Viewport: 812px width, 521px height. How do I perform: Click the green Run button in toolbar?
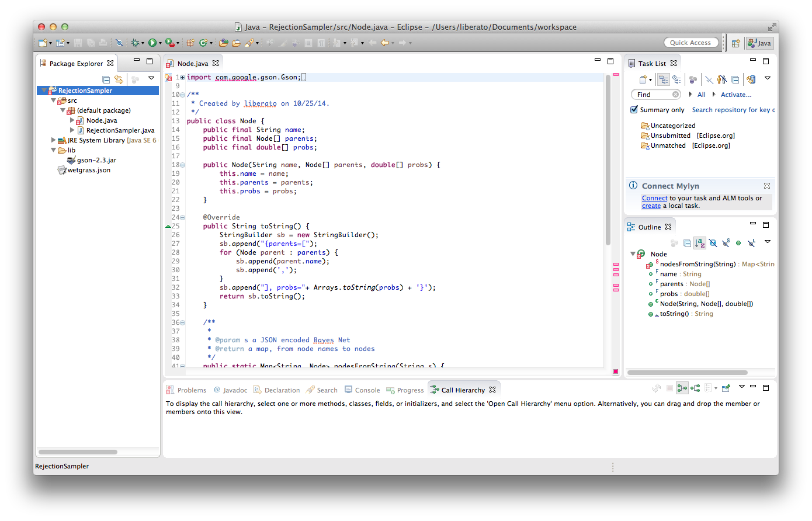[152, 43]
